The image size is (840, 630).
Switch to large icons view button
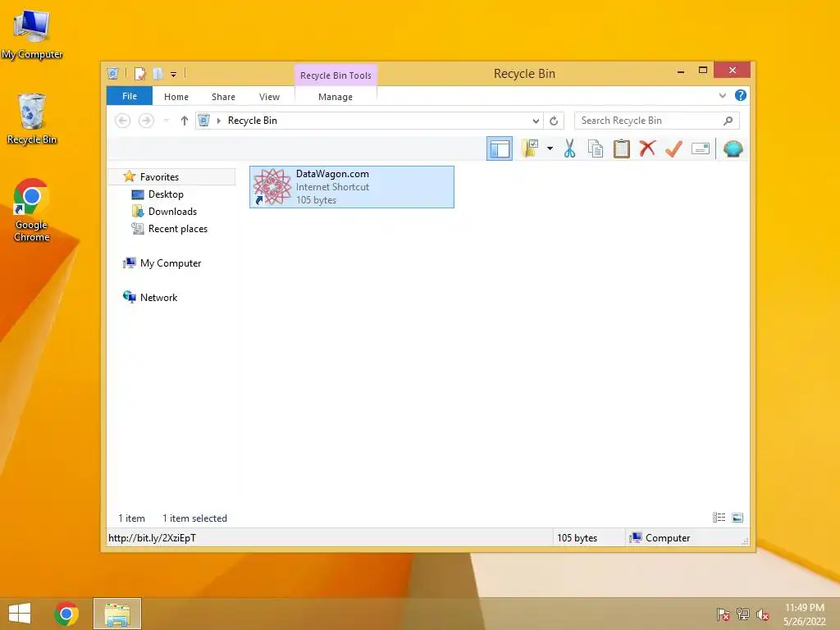pyautogui.click(x=737, y=518)
